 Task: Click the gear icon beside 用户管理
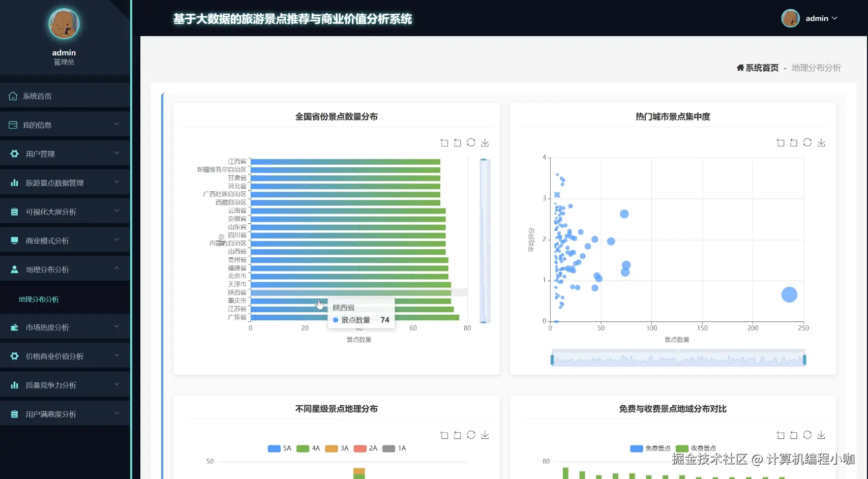(14, 154)
